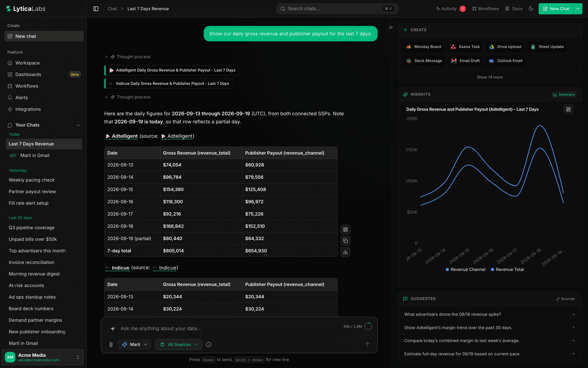Expand the first Thought process section
588x368 pixels.
pos(128,57)
